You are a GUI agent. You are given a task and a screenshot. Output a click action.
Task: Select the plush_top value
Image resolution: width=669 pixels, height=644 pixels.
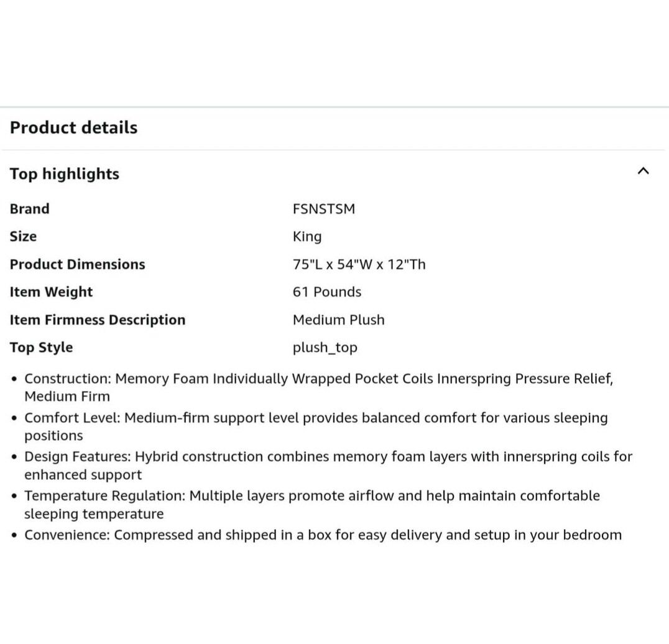click(325, 347)
